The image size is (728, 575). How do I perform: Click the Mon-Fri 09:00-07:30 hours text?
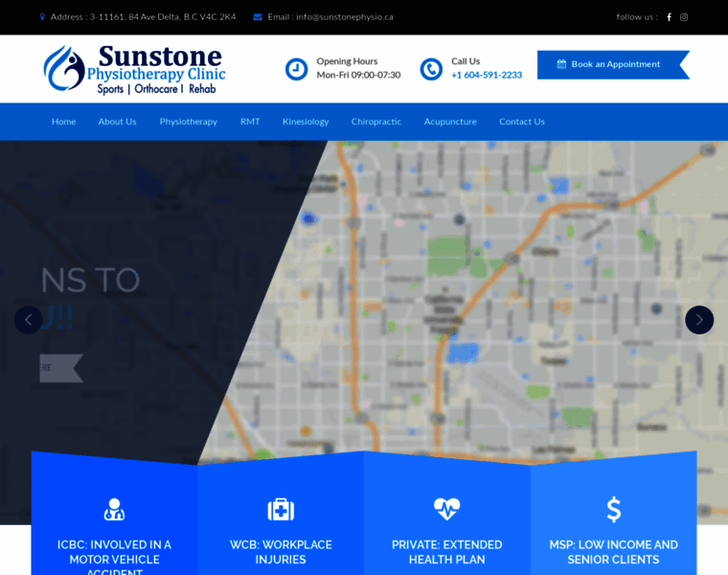point(358,75)
